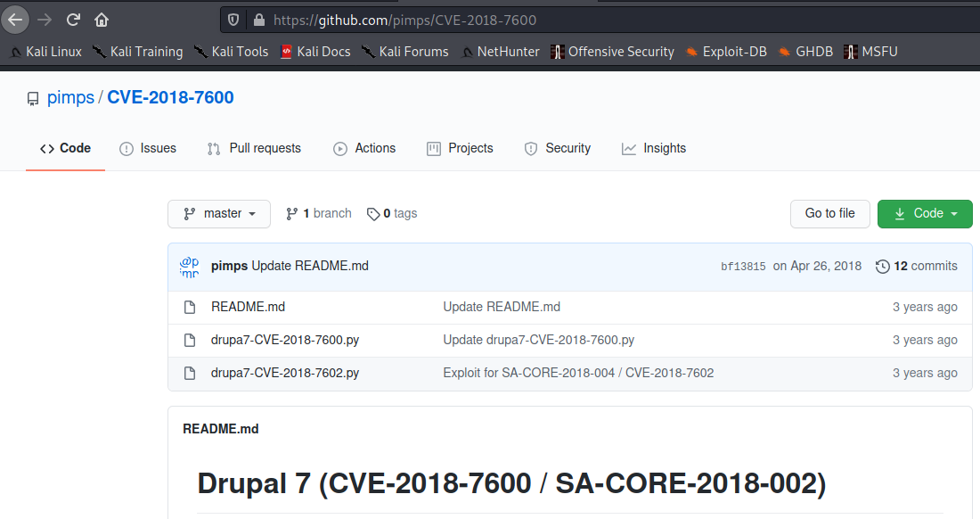980x519 pixels.
Task: Open the Kali Forums bookmark
Action: [x=405, y=52]
